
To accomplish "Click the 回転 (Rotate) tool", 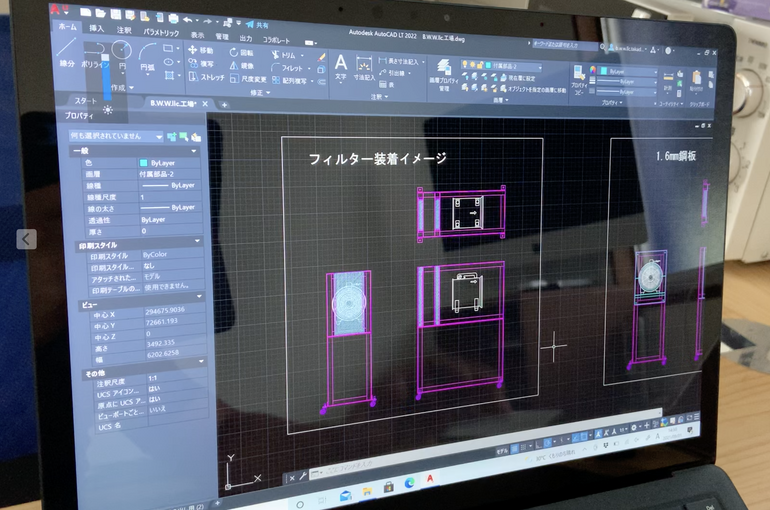I will point(241,52).
